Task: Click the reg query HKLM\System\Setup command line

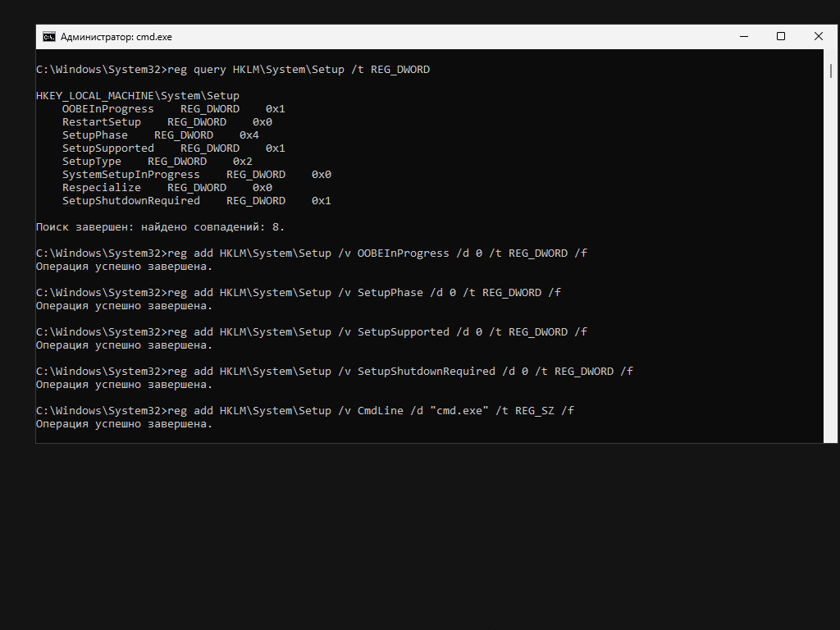Action: pos(232,69)
